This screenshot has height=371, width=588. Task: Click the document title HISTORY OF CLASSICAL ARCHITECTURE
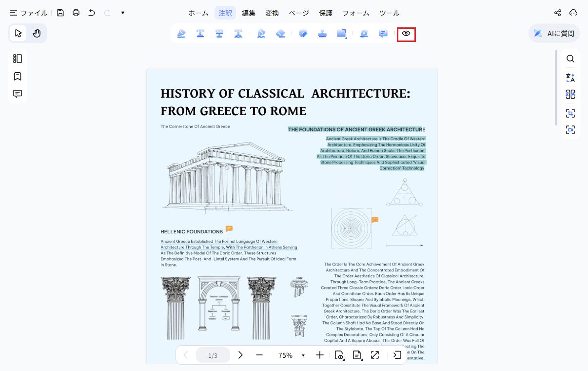coord(285,103)
